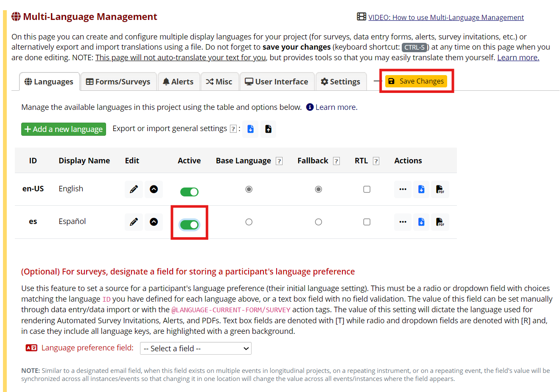This screenshot has height=392, width=560.
Task: Download English translations with the blue download icon
Action: click(x=421, y=189)
